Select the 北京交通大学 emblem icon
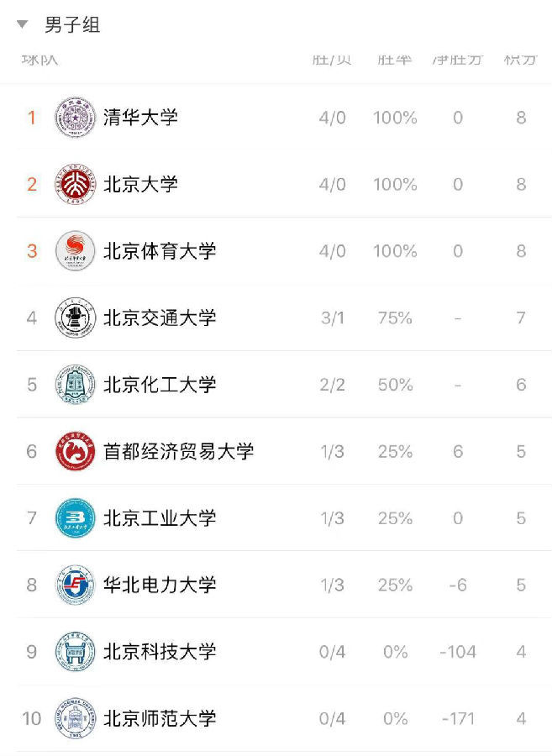552x756 pixels. (x=75, y=318)
